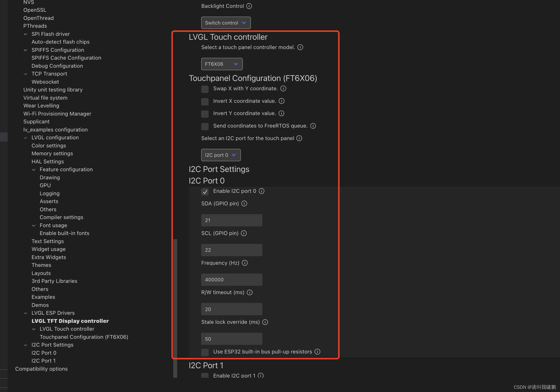Click info icon beside Stale lock override

tap(265, 322)
